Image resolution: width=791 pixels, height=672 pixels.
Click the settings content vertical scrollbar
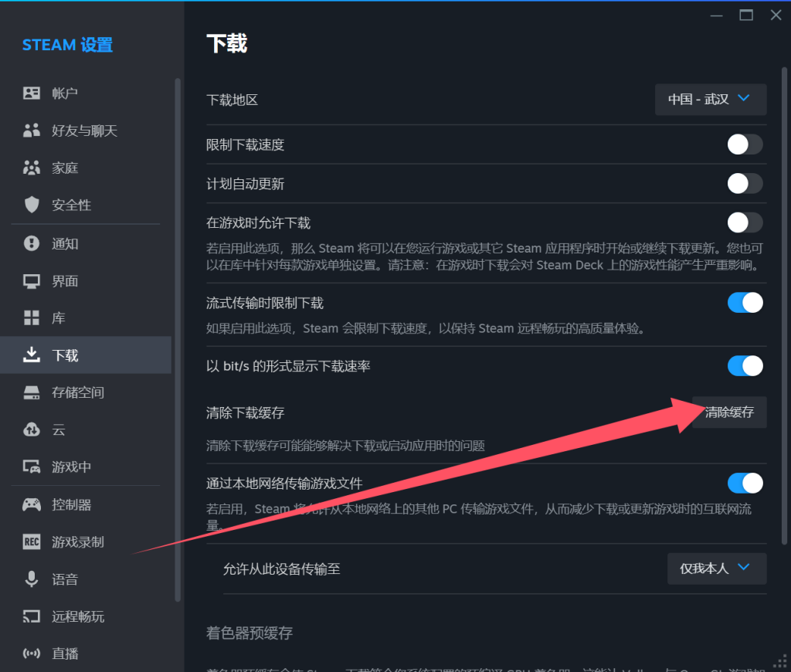pyautogui.click(x=784, y=305)
